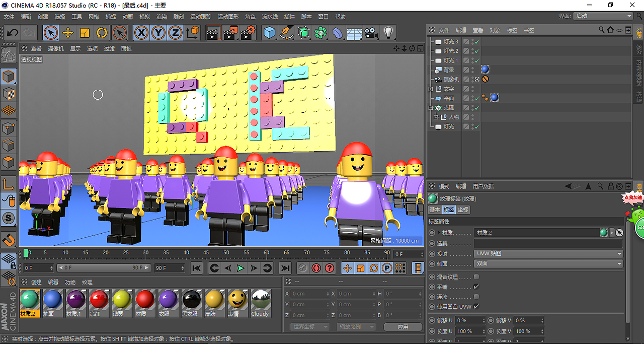Click the blue texture tag on 背景
This screenshot has width=644, height=344.
485,70
